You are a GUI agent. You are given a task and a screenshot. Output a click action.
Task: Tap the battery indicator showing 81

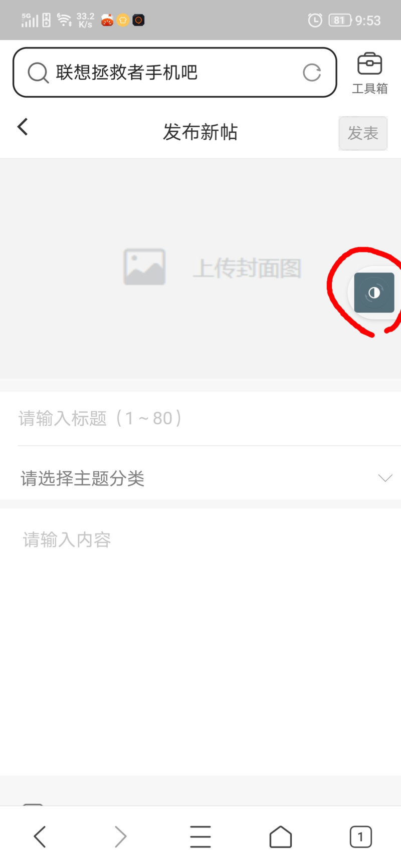coord(340,20)
